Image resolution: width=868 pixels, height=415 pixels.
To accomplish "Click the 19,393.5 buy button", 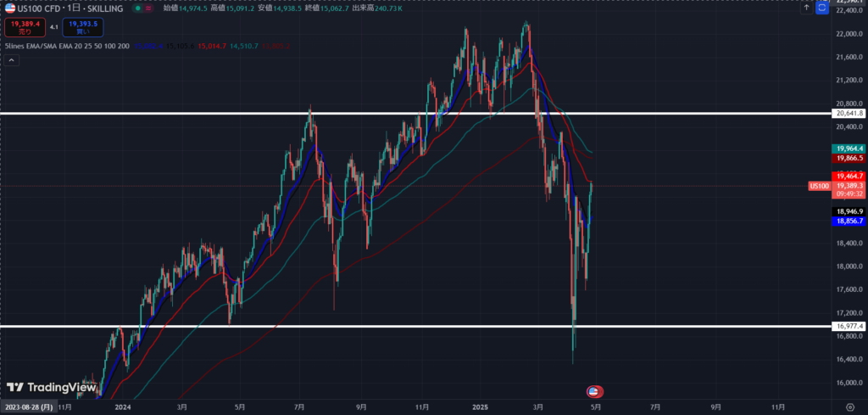I will 83,27.
